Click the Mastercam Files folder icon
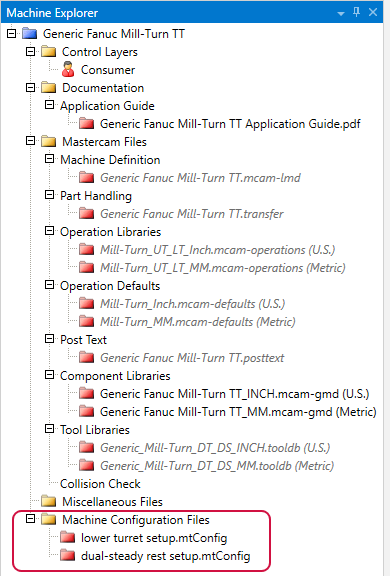The height and width of the screenshot is (576, 390). coord(48,141)
